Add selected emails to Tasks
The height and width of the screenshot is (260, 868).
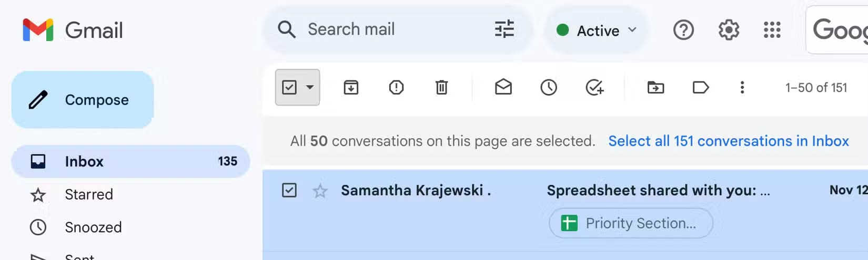click(x=594, y=87)
